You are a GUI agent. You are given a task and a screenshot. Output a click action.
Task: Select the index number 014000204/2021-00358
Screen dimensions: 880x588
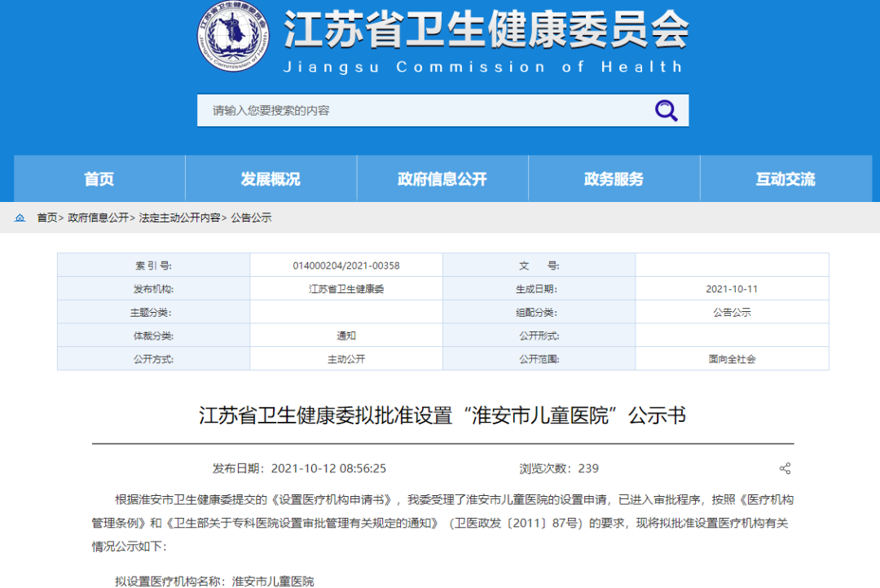pyautogui.click(x=346, y=265)
